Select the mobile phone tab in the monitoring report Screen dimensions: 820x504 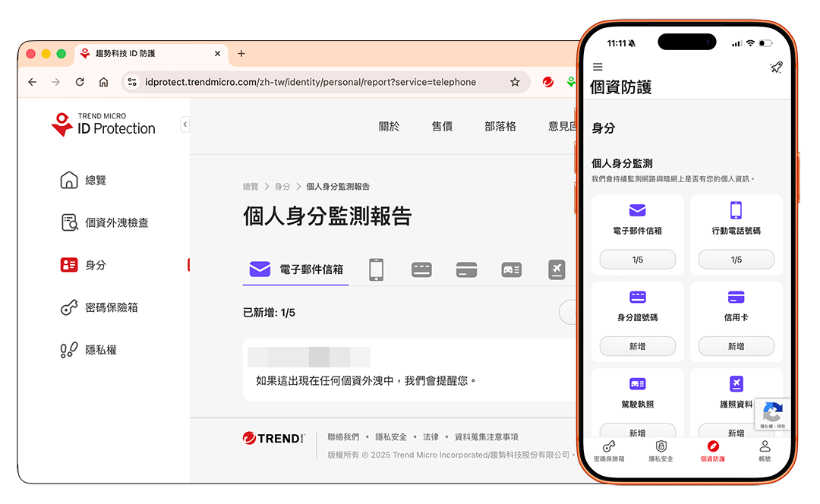(376, 269)
